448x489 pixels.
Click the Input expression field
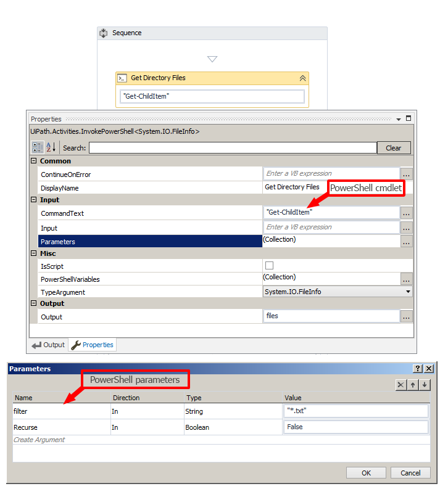click(331, 228)
